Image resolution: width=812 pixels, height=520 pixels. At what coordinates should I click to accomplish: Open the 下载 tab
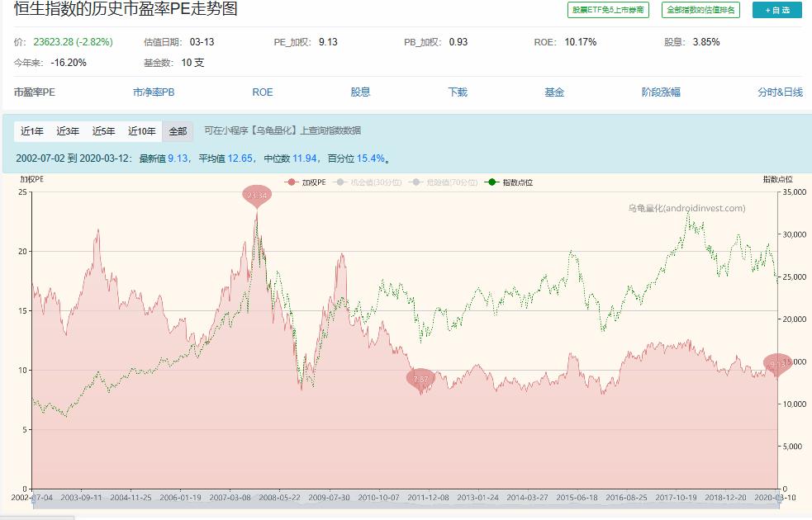458,92
